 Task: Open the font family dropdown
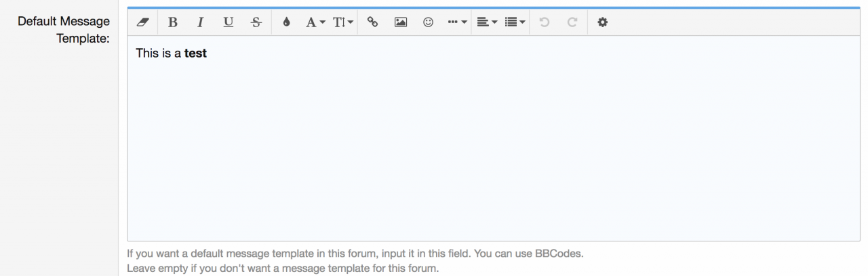pos(315,22)
